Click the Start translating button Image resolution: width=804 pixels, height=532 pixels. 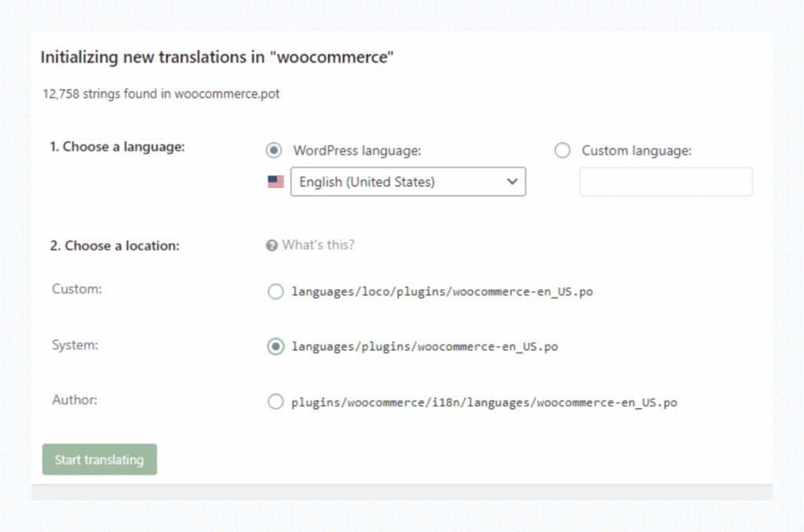pos(100,459)
